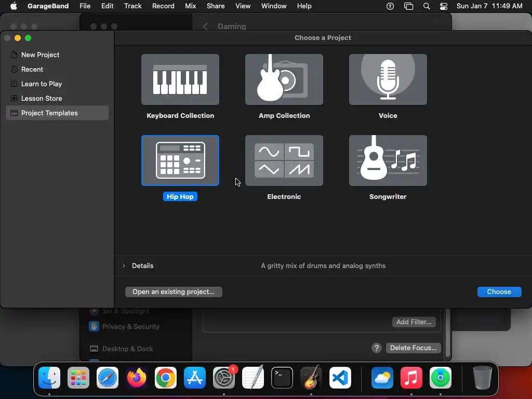Open Desktop & Dock in Settings sidebar
This screenshot has width=532, height=399.
coord(122,349)
